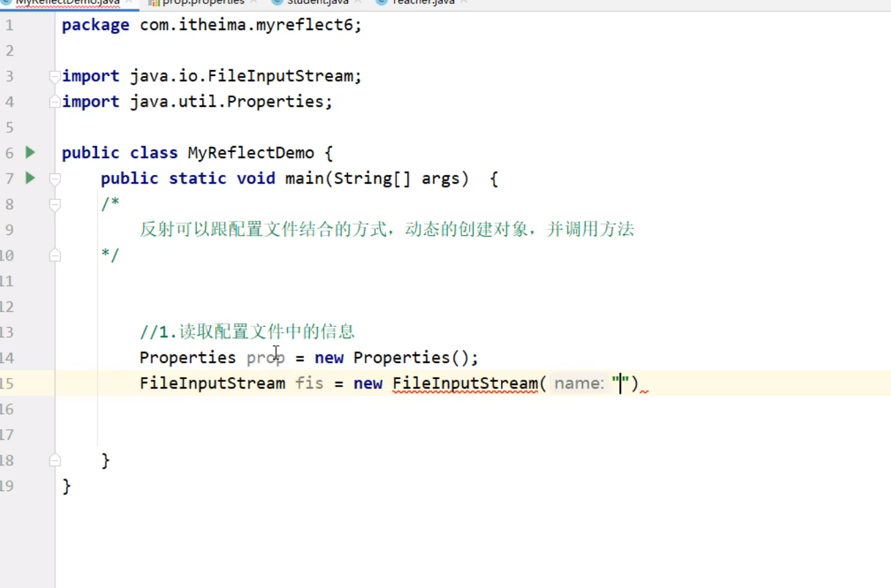The image size is (891, 588).
Task: Click the class icon on MyReflectDemo.java tab
Action: 7,2
